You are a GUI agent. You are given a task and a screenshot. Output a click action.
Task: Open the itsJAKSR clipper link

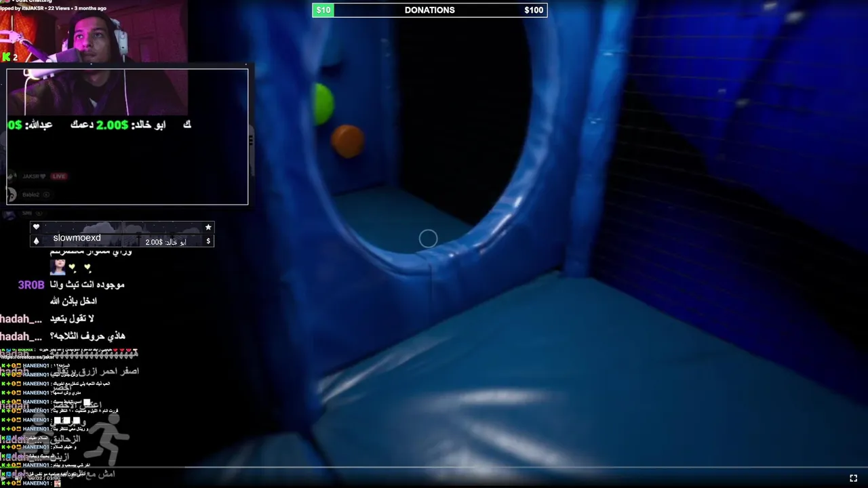point(33,8)
